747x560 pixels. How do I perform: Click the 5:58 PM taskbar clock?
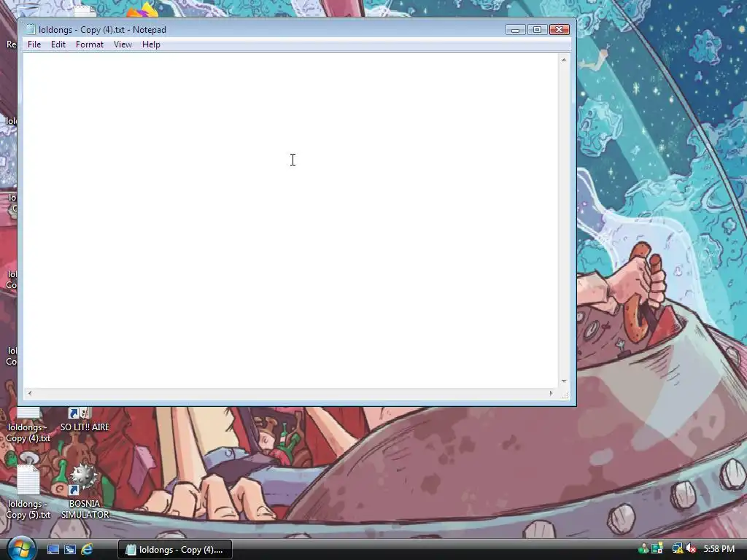[x=719, y=549]
